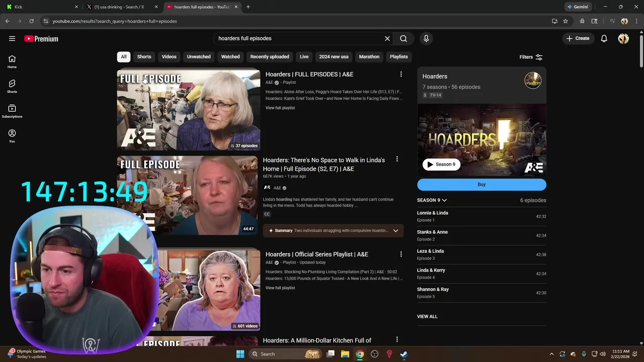The height and width of the screenshot is (362, 644).
Task: Open File Explorer from the taskbar
Action: pyautogui.click(x=345, y=354)
